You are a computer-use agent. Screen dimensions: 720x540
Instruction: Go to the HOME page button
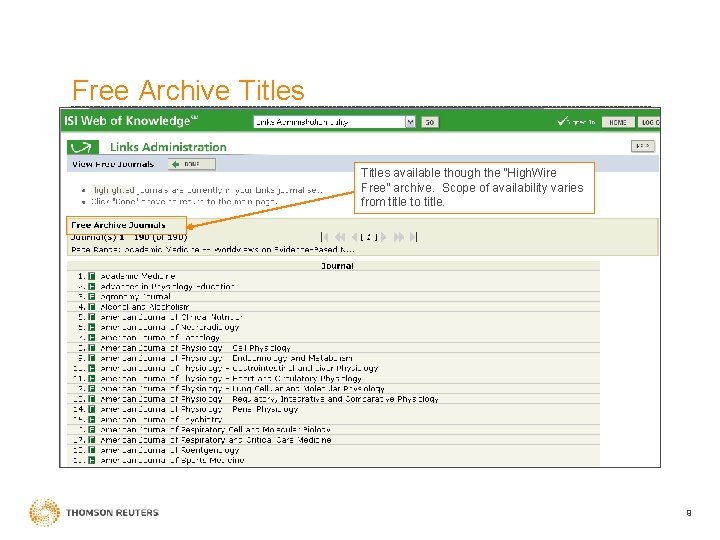(618, 122)
